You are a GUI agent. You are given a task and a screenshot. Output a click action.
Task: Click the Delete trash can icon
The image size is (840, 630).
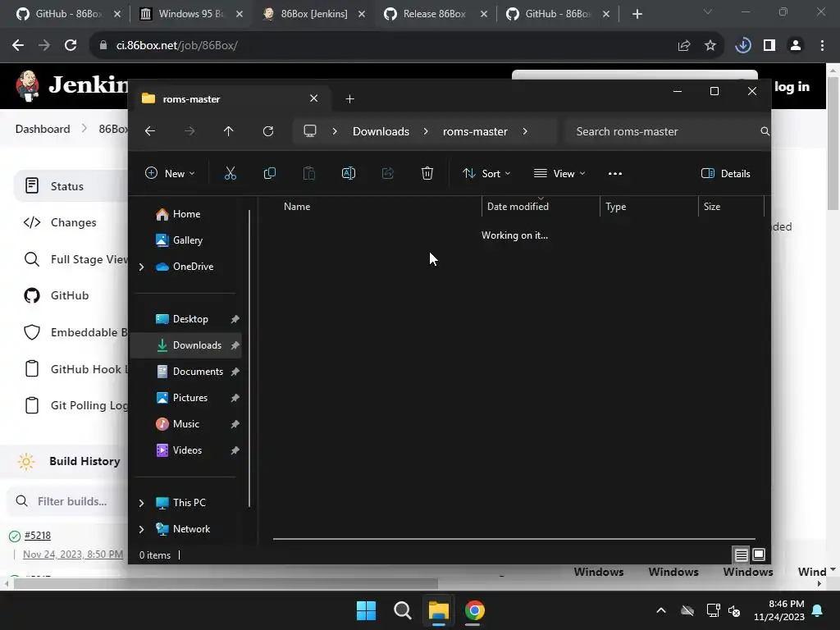[427, 173]
